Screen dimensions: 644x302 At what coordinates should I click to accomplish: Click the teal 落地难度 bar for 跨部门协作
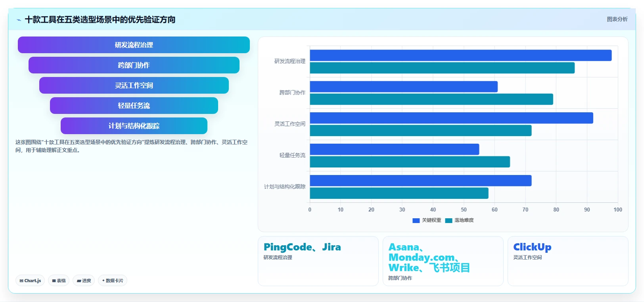[x=431, y=99]
